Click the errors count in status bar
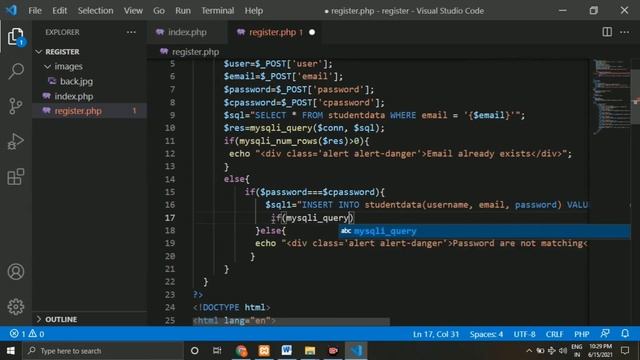This screenshot has height=360, width=640. click(x=18, y=334)
